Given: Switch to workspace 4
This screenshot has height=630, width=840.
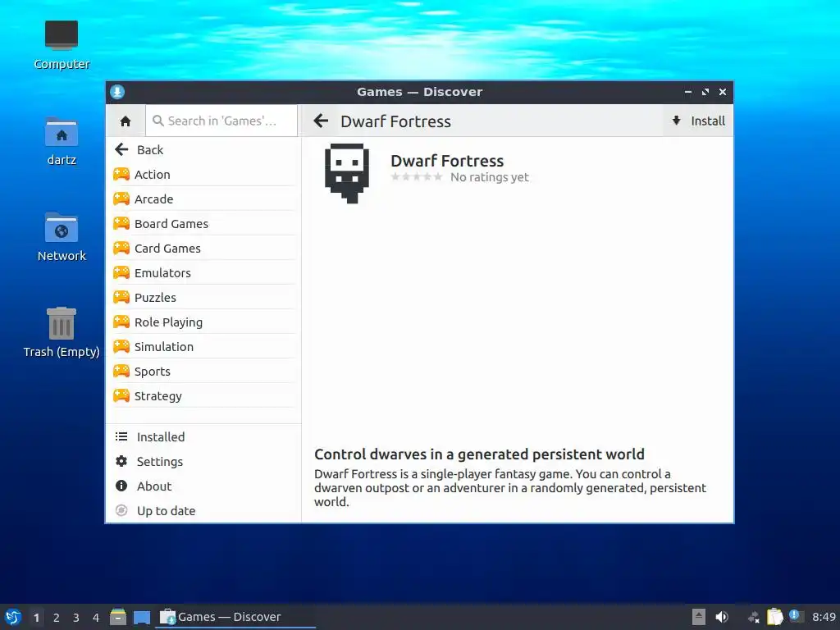Looking at the screenshot, I should coord(96,618).
